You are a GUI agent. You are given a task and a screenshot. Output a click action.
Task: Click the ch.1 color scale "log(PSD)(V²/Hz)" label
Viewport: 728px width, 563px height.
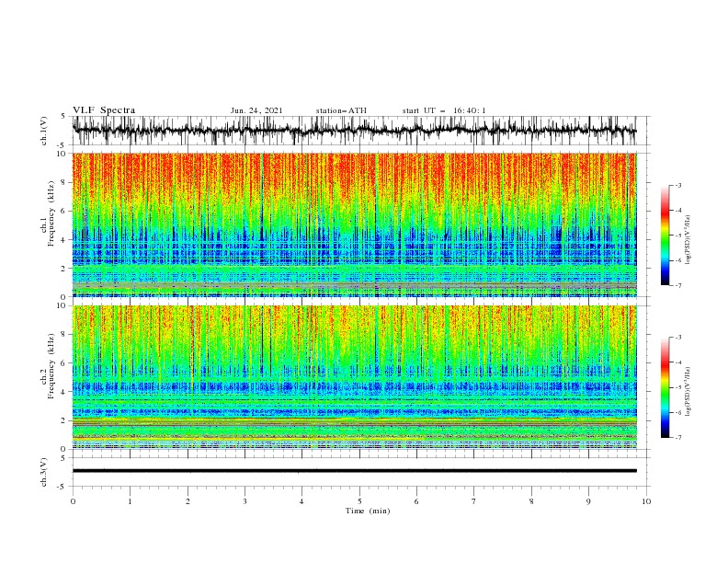[688, 240]
